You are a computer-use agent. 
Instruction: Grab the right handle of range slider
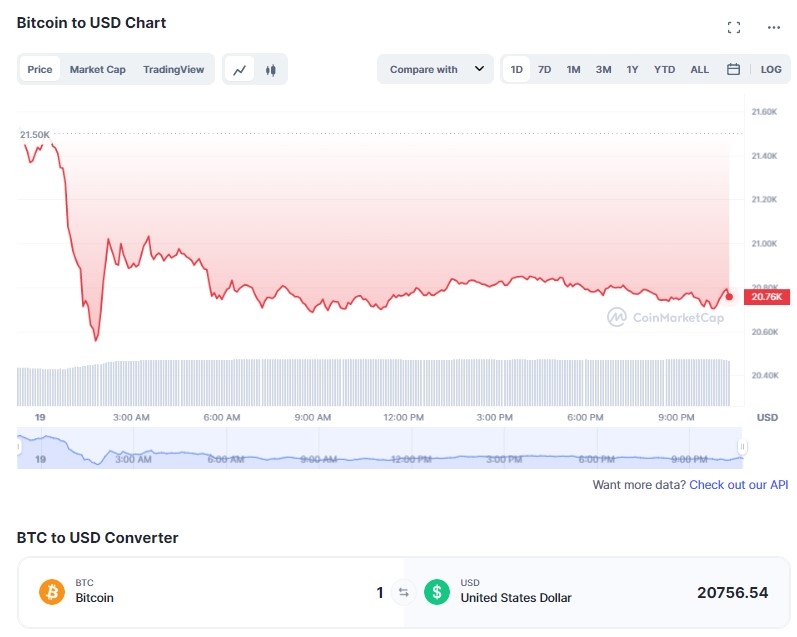click(742, 447)
